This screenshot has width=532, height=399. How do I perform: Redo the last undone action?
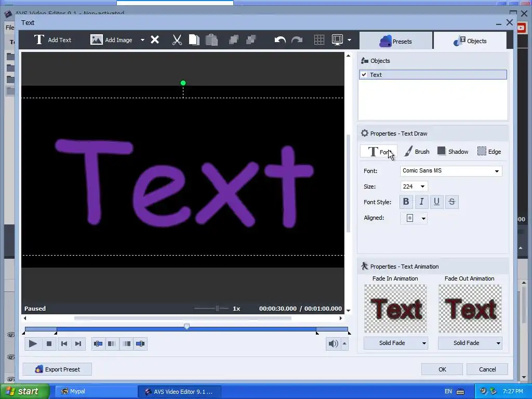click(x=297, y=40)
